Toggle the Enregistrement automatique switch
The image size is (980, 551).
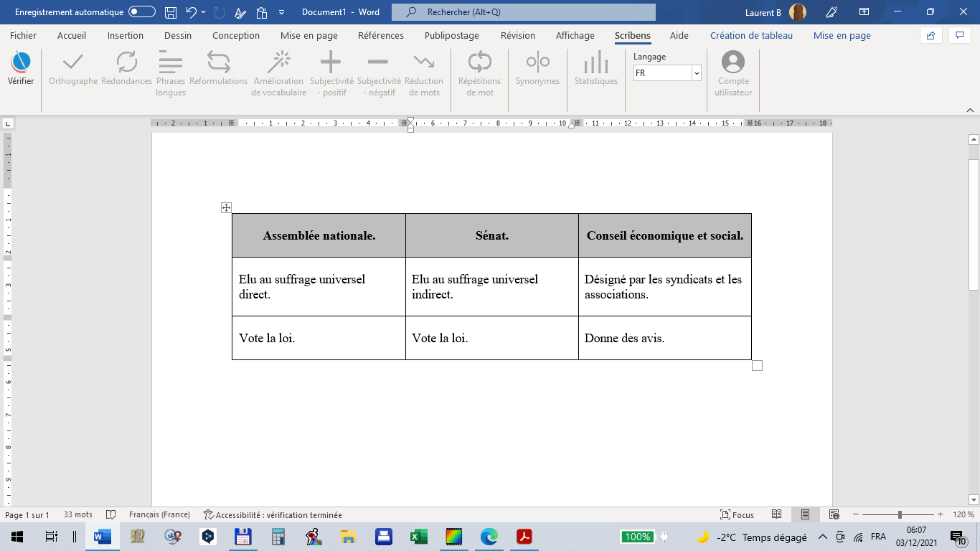(x=142, y=12)
